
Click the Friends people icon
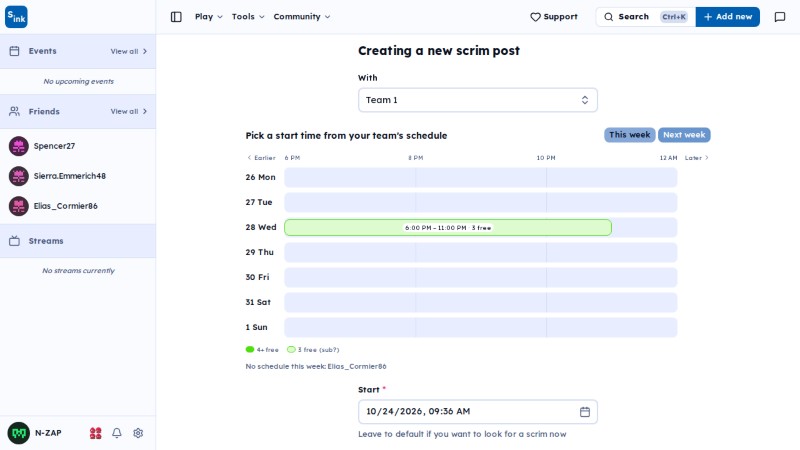pos(14,111)
